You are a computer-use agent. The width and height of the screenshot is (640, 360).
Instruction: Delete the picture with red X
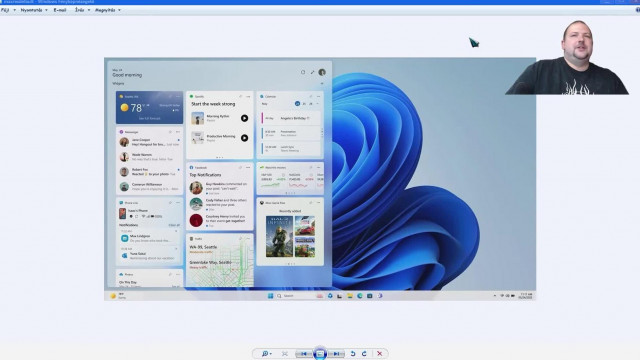[x=380, y=353]
